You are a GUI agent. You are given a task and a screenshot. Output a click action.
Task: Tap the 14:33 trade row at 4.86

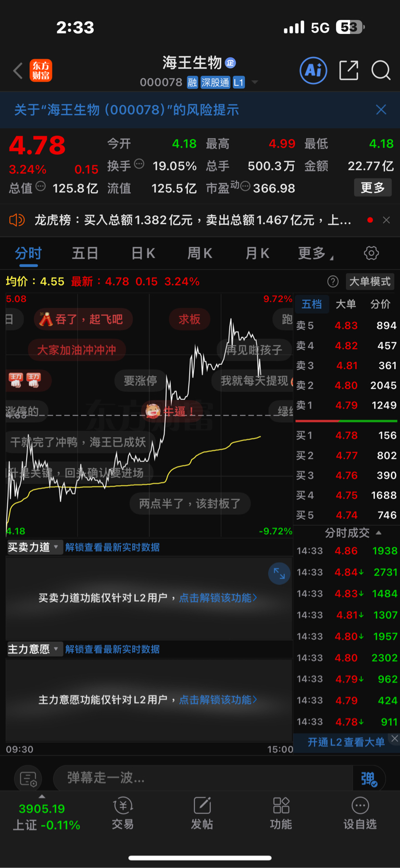(x=346, y=551)
